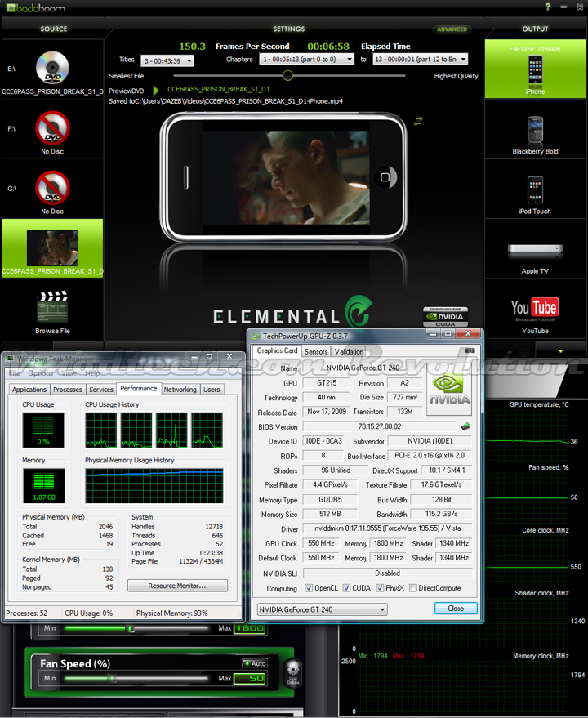
Task: Click the badaboom logo in title bar
Action: 36,8
